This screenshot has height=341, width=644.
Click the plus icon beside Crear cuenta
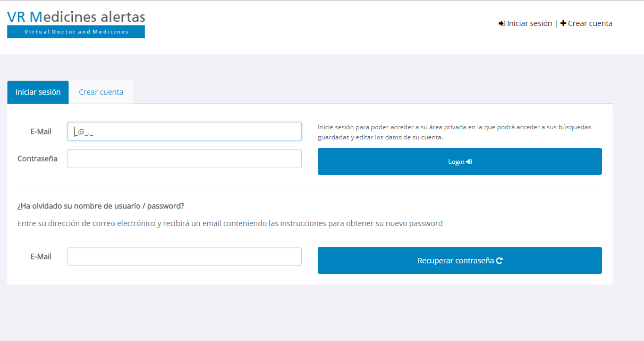coord(563,23)
